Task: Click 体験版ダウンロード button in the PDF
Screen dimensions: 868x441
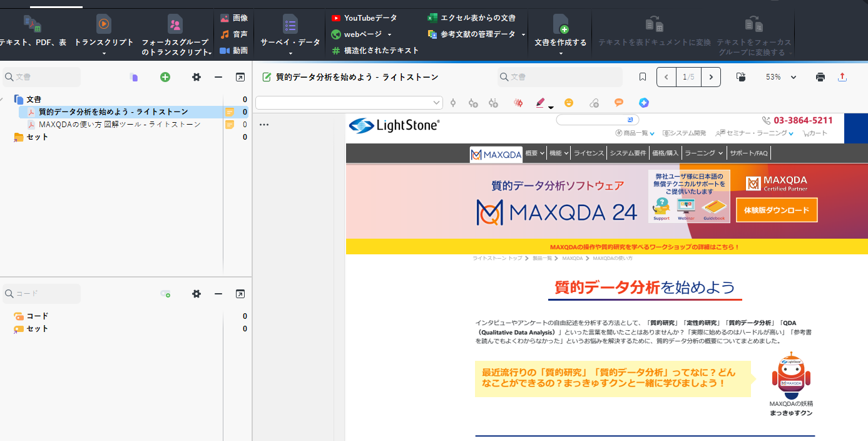Action: (777, 210)
